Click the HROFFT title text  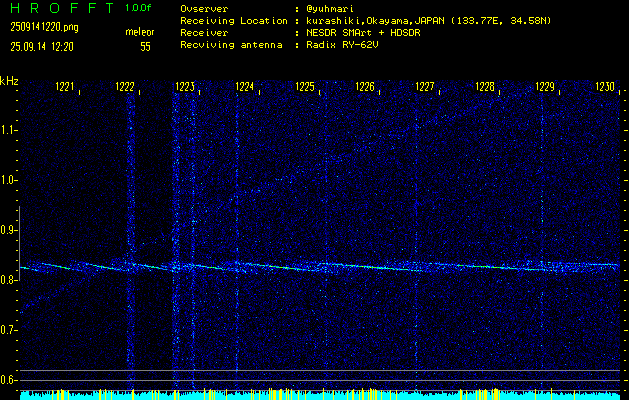click(62, 8)
